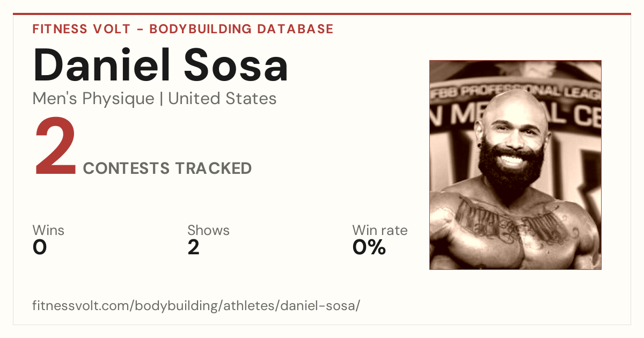Select the 0 value under Wins
Screen dimensions: 644x338
tap(40, 247)
